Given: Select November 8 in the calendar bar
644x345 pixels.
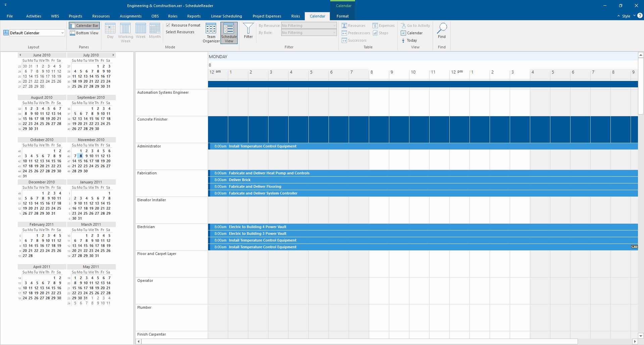Looking at the screenshot, I should tap(81, 156).
